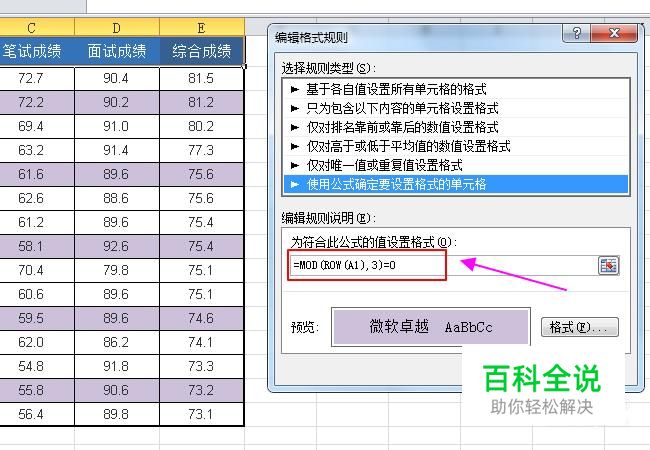This screenshot has height=450, width=650.
Task: Click cell with value 54.8
Action: 36,367
